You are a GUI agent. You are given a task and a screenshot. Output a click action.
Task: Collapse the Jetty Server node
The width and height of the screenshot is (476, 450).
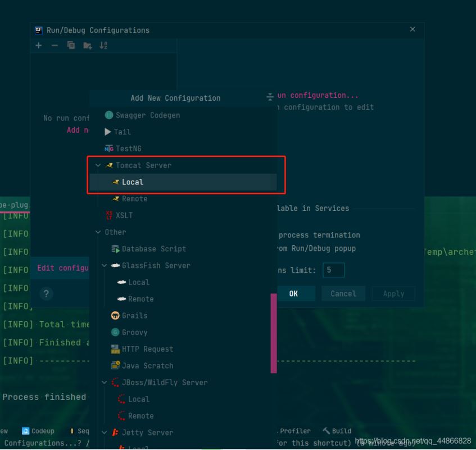coord(105,433)
